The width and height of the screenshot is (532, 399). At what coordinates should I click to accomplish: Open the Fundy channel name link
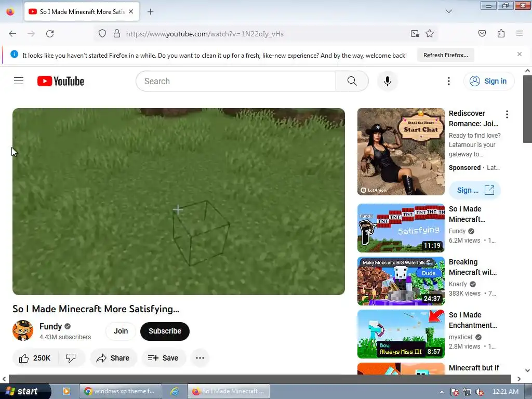coord(50,326)
